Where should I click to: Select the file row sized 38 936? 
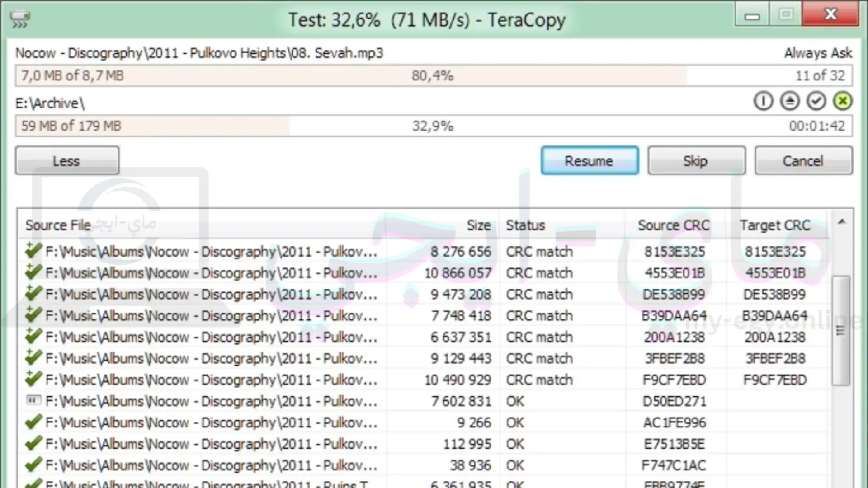point(424,465)
